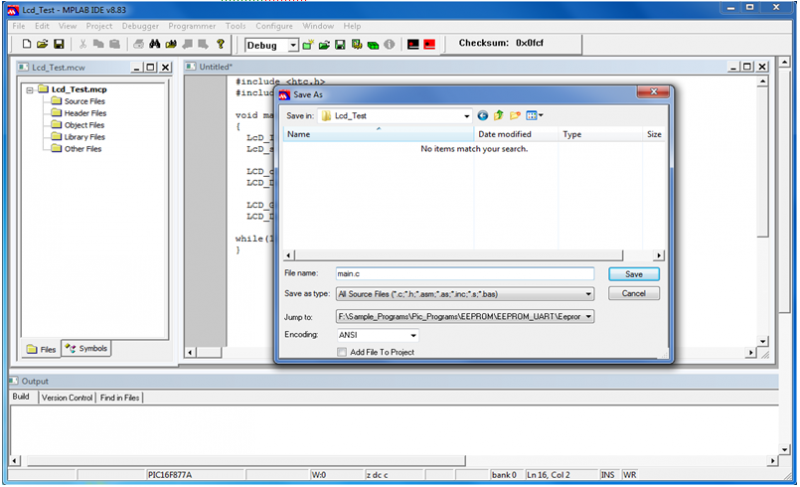The image size is (800, 487).
Task: Click the Save File disk icon in main toolbar
Action: 59,44
